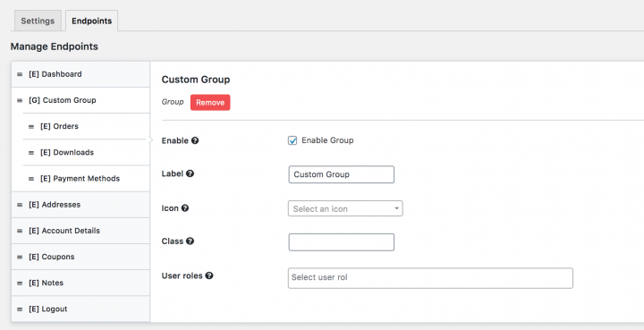Switch to the Settings tab

pyautogui.click(x=38, y=21)
